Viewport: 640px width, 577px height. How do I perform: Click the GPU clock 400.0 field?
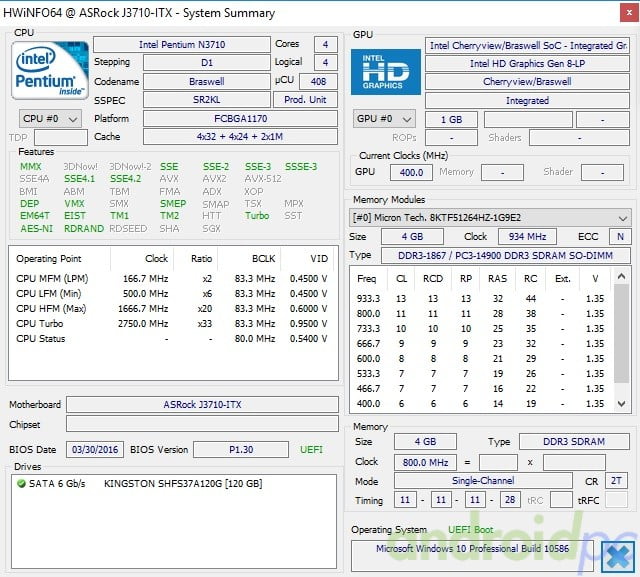pyautogui.click(x=411, y=172)
